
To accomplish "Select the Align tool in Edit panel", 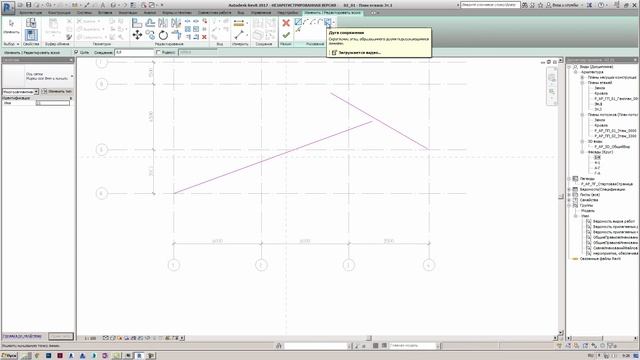I will coord(137,23).
